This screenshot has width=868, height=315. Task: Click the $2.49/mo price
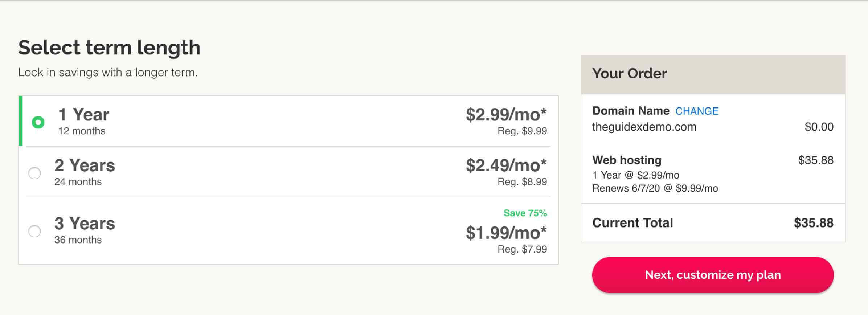(x=506, y=165)
